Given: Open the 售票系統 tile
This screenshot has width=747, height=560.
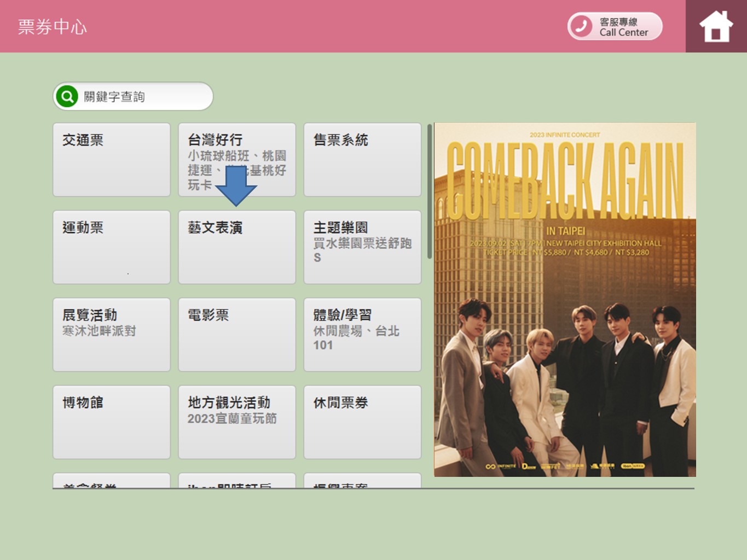Looking at the screenshot, I should tap(362, 160).
